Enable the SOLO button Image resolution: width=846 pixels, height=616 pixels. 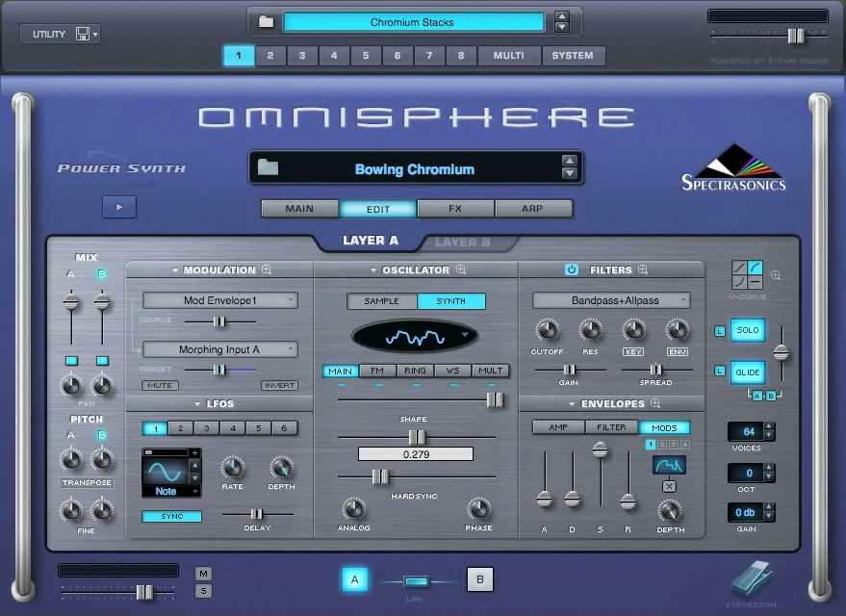[748, 331]
